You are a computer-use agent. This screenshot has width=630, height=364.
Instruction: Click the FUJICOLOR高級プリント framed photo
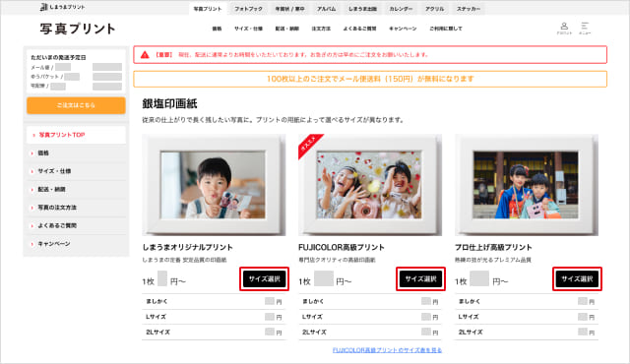(x=370, y=185)
